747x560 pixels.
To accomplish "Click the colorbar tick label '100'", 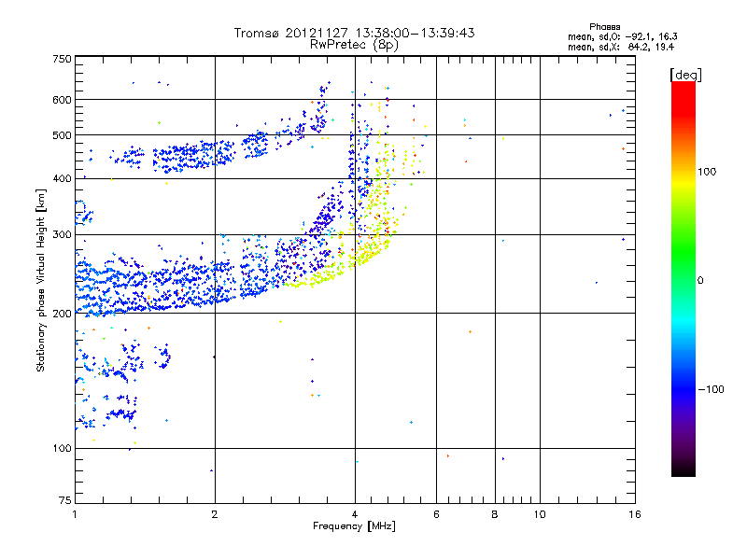I will tap(707, 172).
